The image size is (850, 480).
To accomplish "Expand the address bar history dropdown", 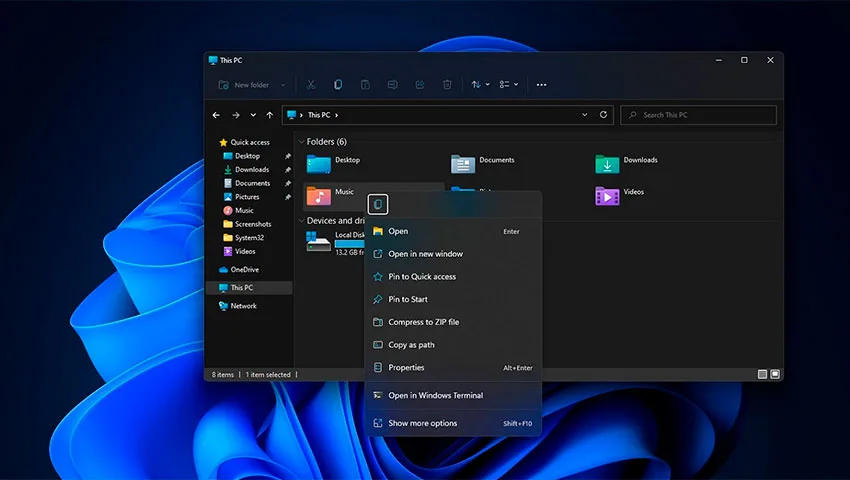I will pos(584,115).
